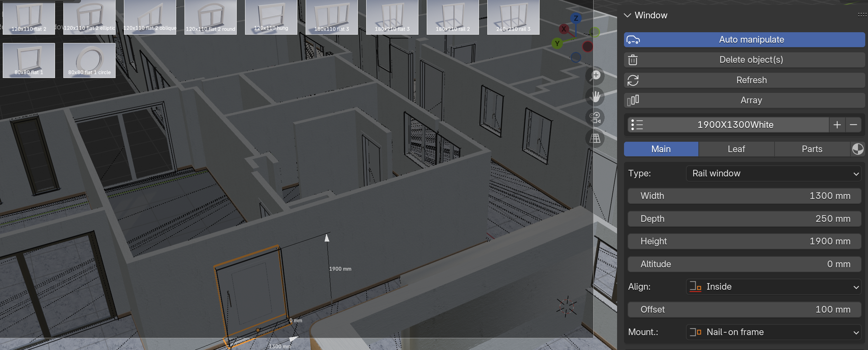Viewport: 868px width, 350px height.
Task: Switch to the Main tab
Action: 661,149
